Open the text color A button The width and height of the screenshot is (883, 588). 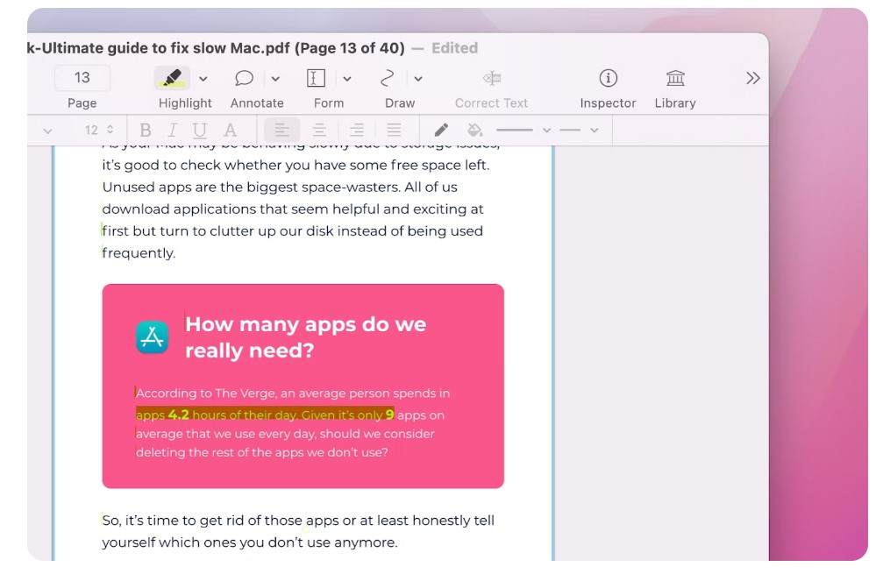230,130
